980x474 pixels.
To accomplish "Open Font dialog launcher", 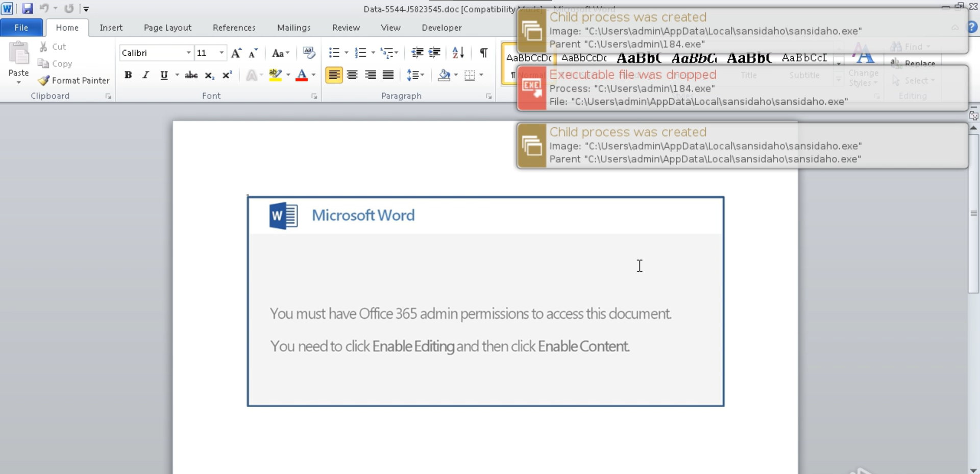I will tap(314, 96).
